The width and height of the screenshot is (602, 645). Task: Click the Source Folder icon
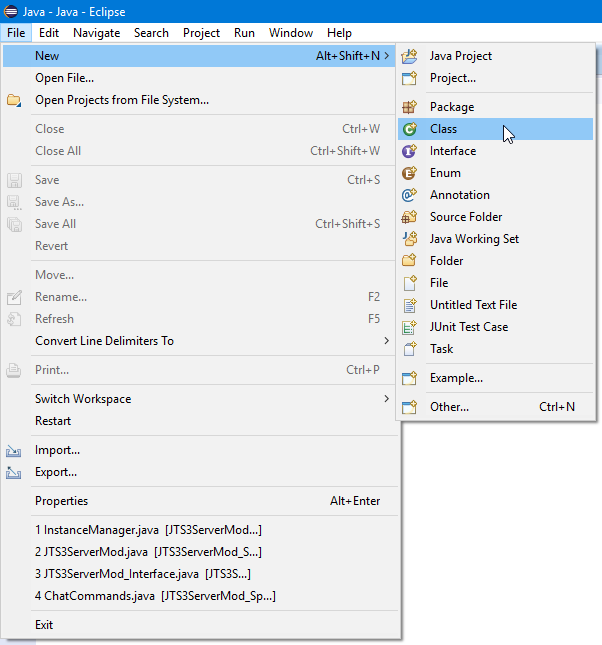(x=409, y=217)
